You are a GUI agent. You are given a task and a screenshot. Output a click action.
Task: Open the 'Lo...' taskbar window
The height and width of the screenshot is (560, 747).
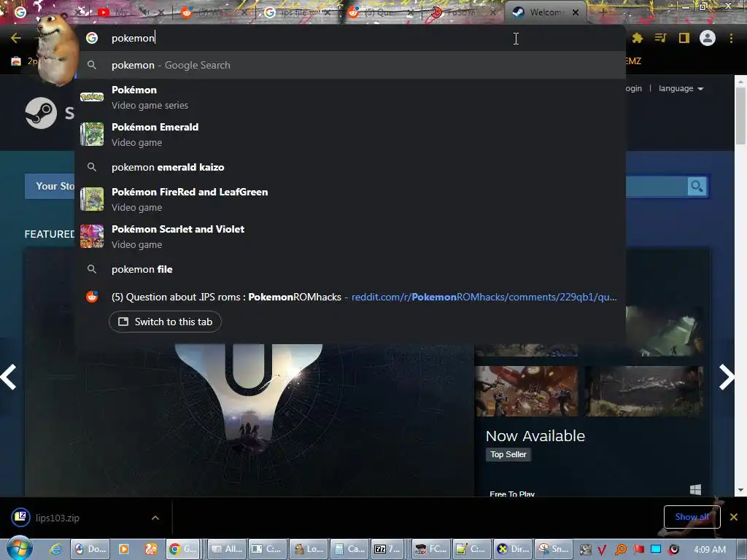[309, 549]
